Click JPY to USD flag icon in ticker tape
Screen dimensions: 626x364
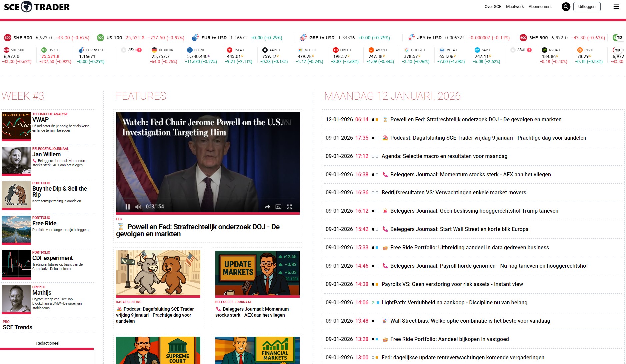pos(411,38)
